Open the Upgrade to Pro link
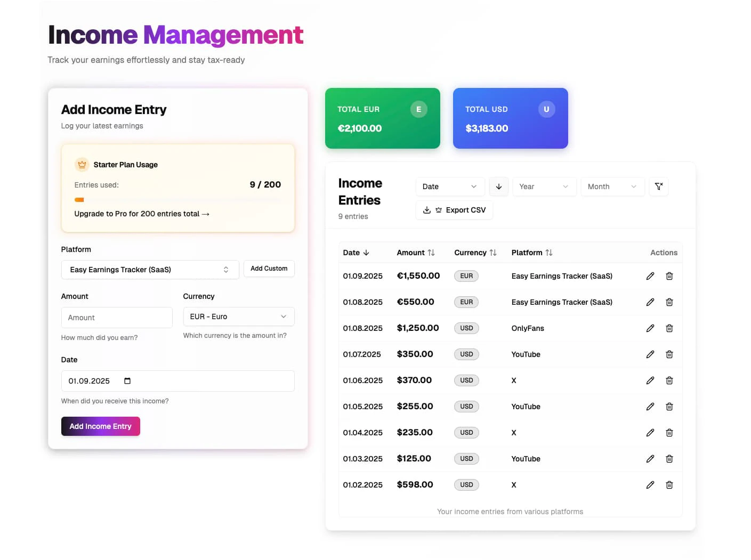The image size is (751, 560). 141,214
